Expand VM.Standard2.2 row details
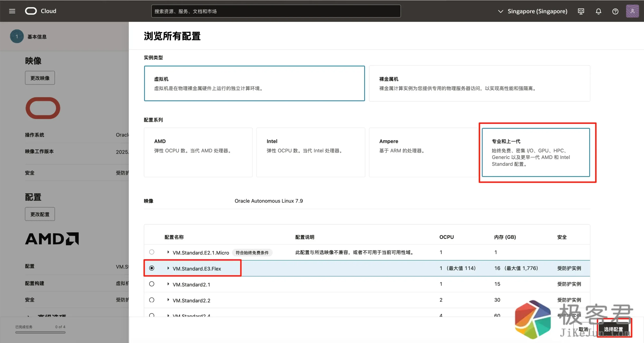The image size is (644, 343). point(168,300)
